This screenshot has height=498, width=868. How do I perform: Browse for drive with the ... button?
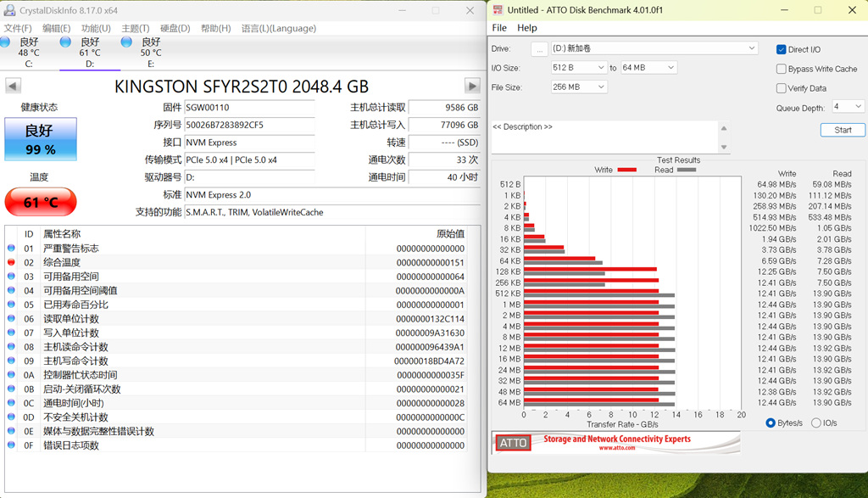tap(539, 48)
